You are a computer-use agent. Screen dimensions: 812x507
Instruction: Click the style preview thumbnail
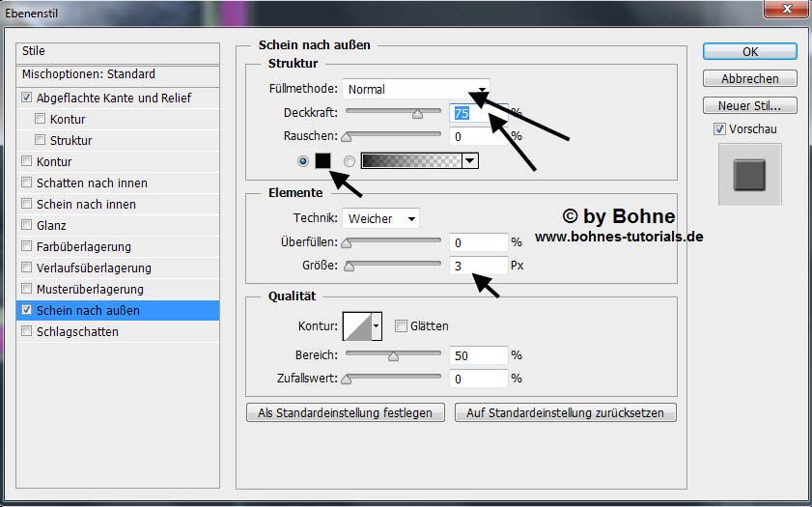[x=749, y=175]
